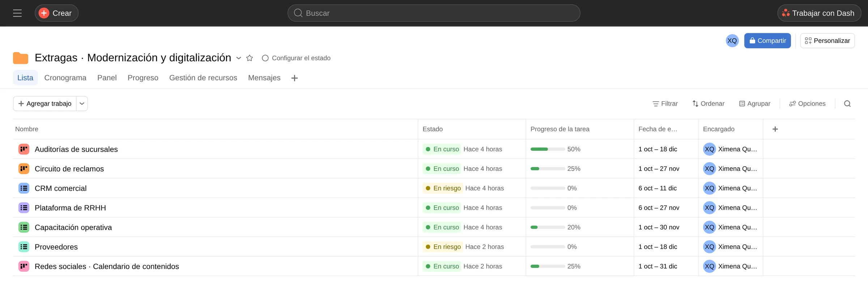
Task: Click Configurar el estado
Action: (296, 58)
